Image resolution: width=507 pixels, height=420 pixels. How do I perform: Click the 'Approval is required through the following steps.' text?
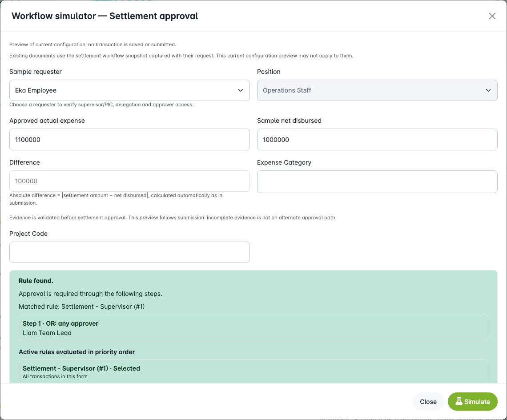tap(91, 294)
